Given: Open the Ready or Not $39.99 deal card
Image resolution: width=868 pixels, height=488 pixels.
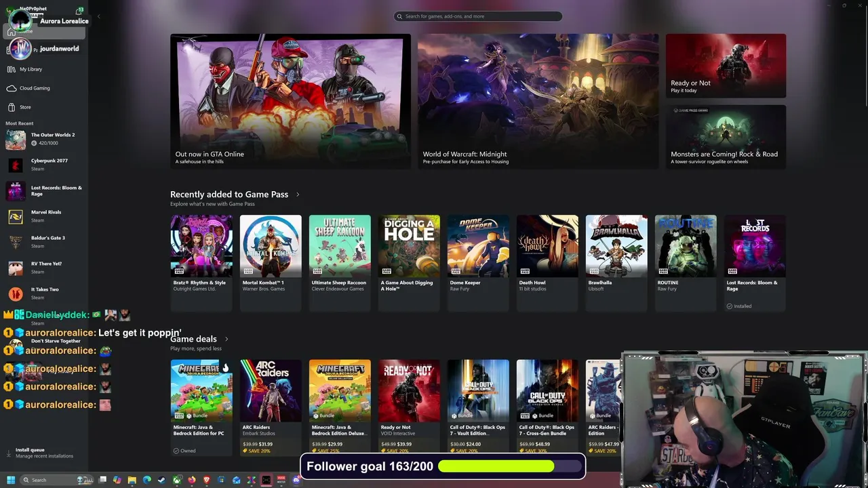Looking at the screenshot, I should click(409, 407).
